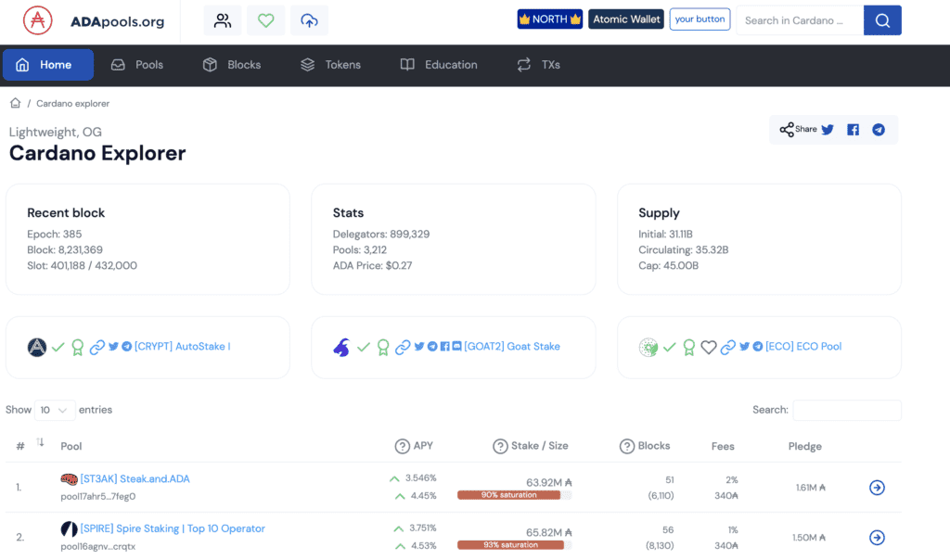The height and width of the screenshot is (560, 950).
Task: Click the Atomic Wallet button
Action: coord(625,19)
